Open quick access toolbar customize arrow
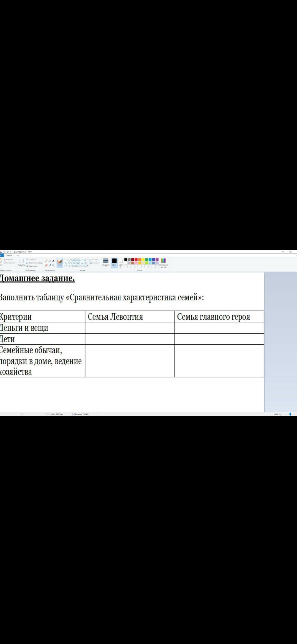This screenshot has height=644, width=297. coord(10,252)
